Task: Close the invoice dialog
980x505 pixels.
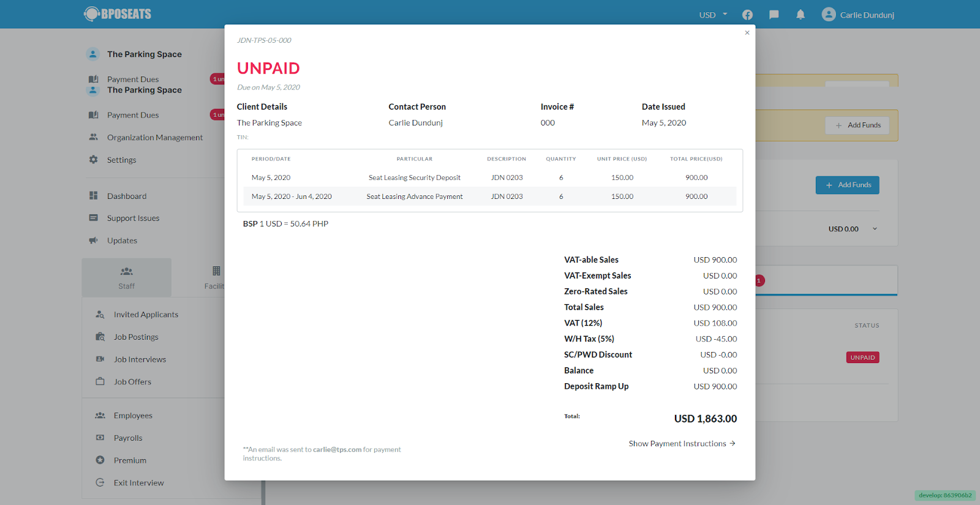Action: pos(747,33)
